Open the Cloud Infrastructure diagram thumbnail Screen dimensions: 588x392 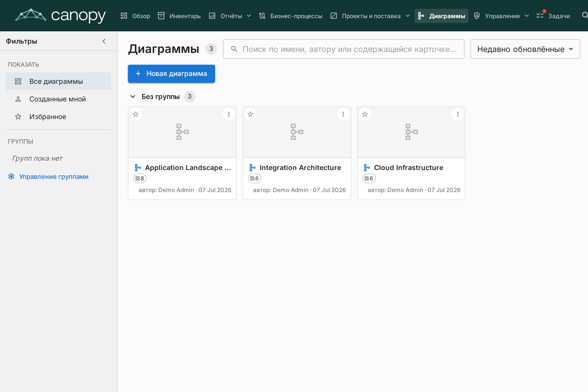click(411, 132)
